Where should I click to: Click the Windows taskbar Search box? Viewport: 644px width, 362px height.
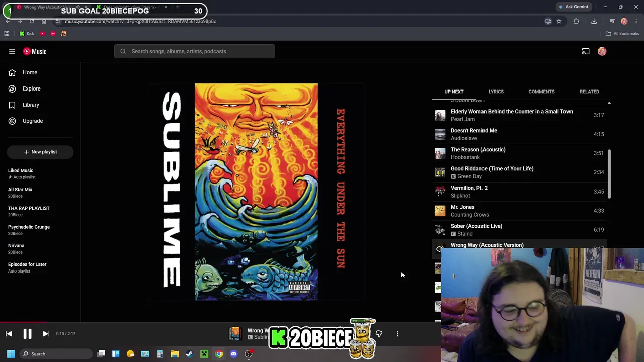tap(55, 354)
